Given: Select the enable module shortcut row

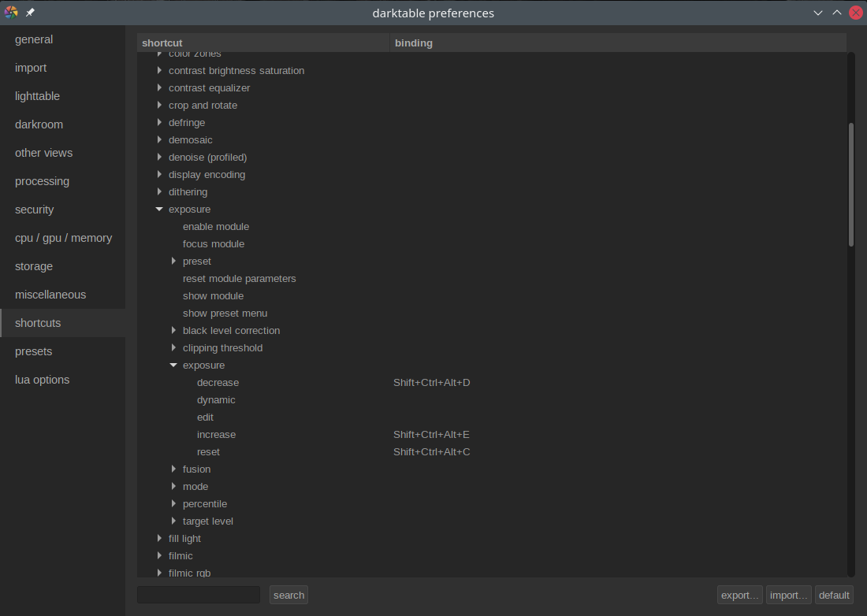Looking at the screenshot, I should (x=492, y=227).
